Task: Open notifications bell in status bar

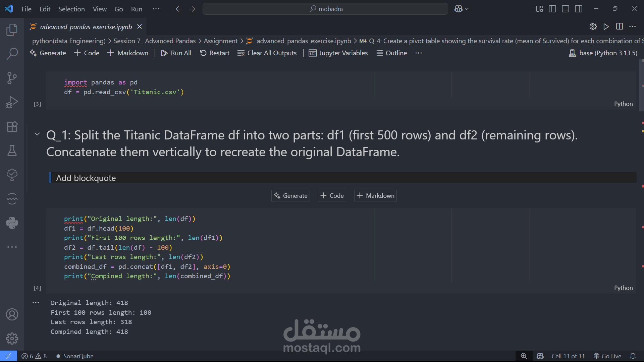Action: point(633,356)
